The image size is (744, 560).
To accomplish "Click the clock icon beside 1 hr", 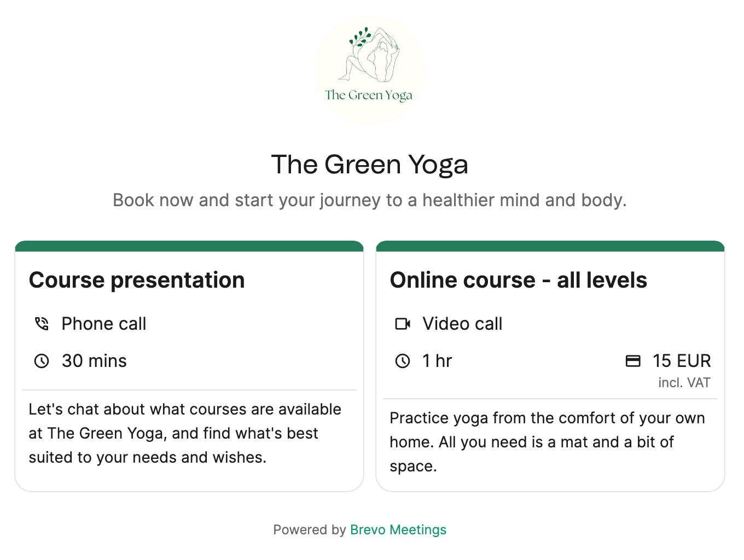I will click(403, 361).
